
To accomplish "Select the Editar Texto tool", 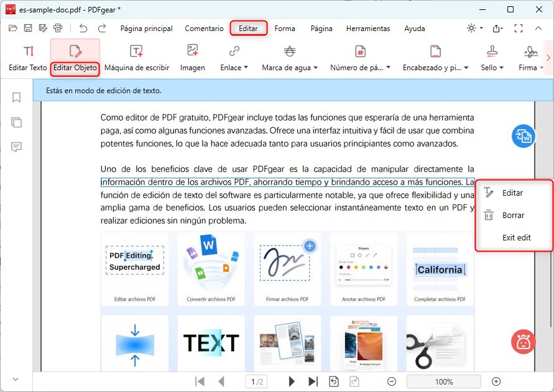I will (x=27, y=58).
